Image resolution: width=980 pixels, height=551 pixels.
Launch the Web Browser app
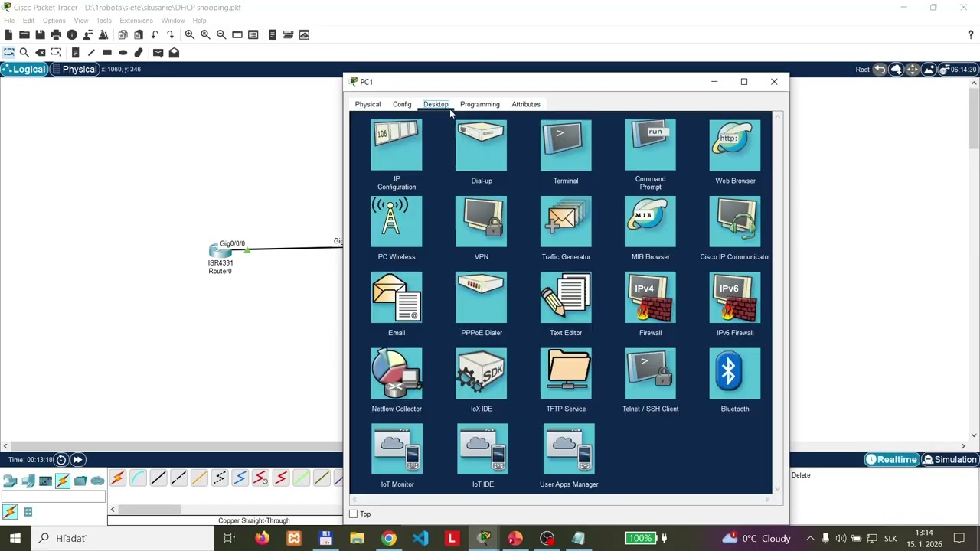click(x=735, y=152)
